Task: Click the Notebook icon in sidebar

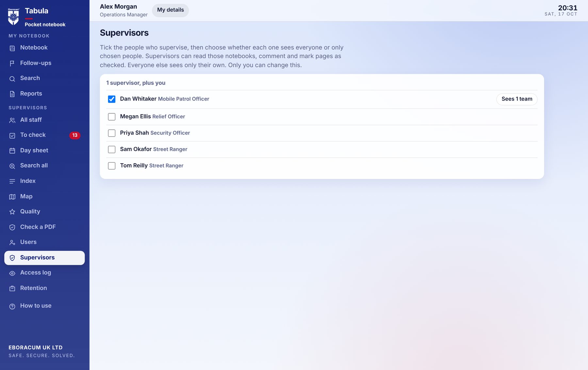Action: click(x=12, y=48)
